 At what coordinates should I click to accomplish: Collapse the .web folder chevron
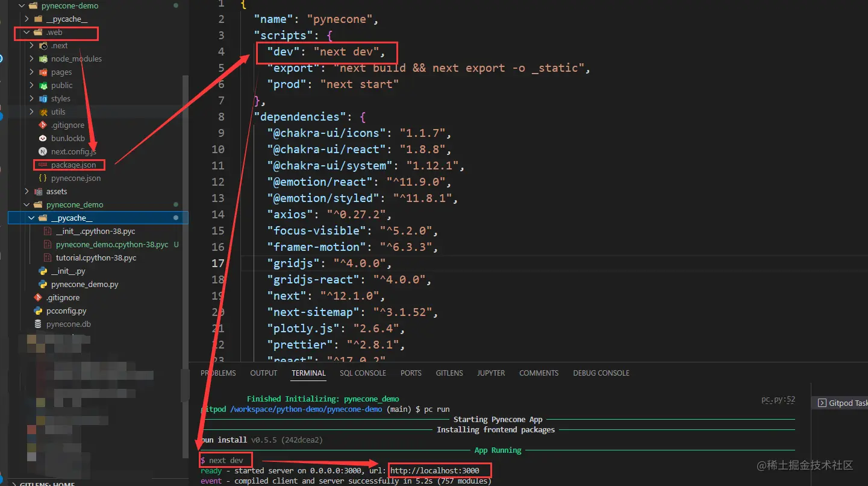click(27, 33)
